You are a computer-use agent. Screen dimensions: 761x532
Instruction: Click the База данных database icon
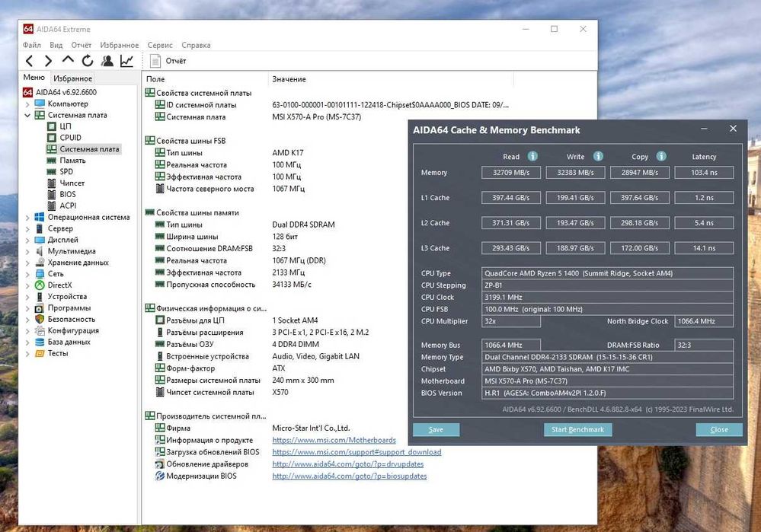[40, 342]
